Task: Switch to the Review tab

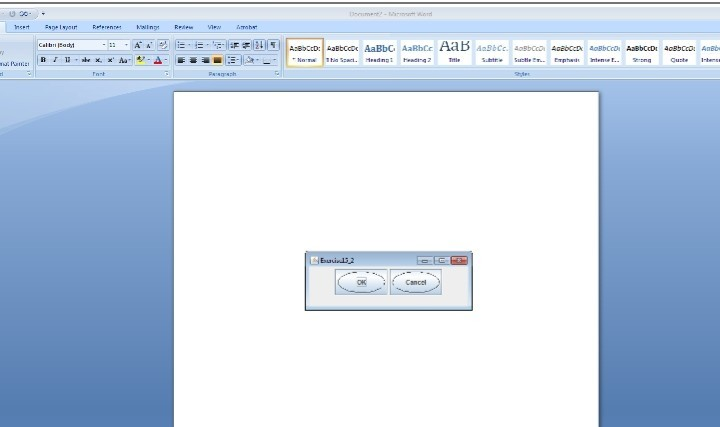Action: point(184,27)
